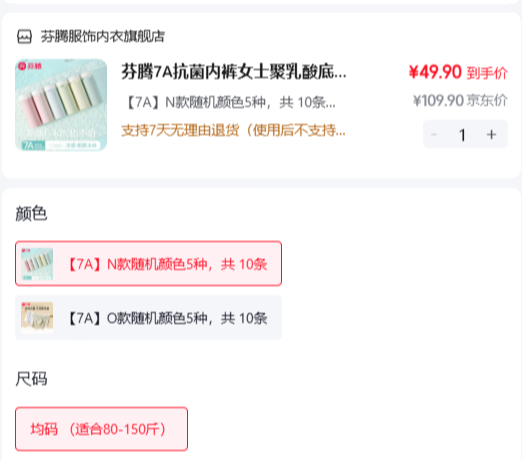Open product title 芬腾7A抗菌内裤女士聚乳酸底
The image size is (522, 460).
click(234, 71)
